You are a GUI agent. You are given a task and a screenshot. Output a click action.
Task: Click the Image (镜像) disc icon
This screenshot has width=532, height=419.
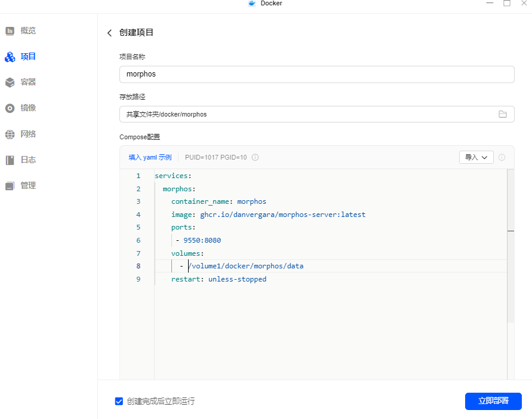click(x=10, y=108)
